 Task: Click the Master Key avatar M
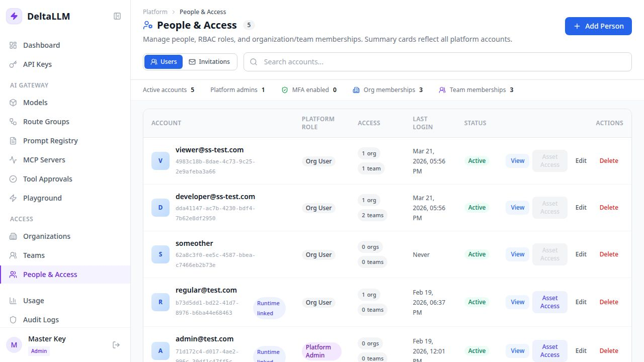click(14, 344)
